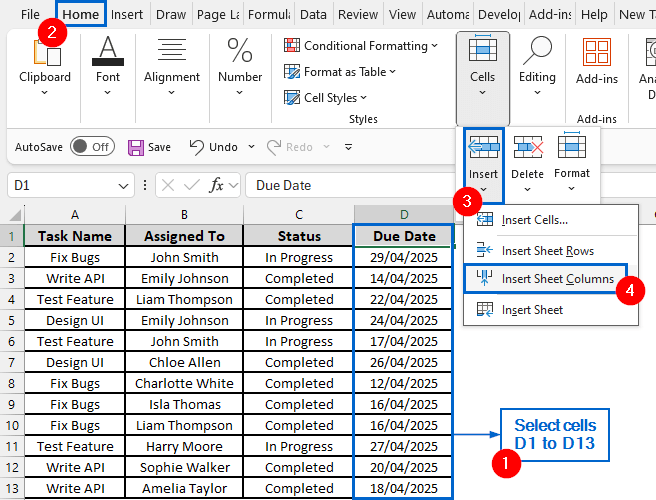This screenshot has width=656, height=500.
Task: Click the formula bar options dots
Action: click(x=145, y=185)
